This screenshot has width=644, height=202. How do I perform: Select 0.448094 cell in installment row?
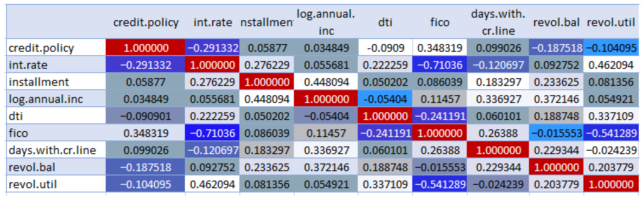[326, 82]
